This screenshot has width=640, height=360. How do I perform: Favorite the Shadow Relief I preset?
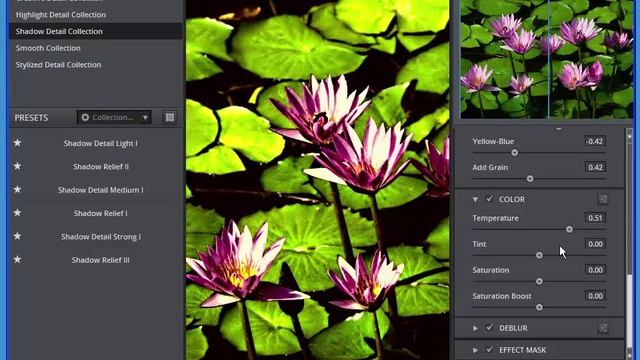point(18,213)
